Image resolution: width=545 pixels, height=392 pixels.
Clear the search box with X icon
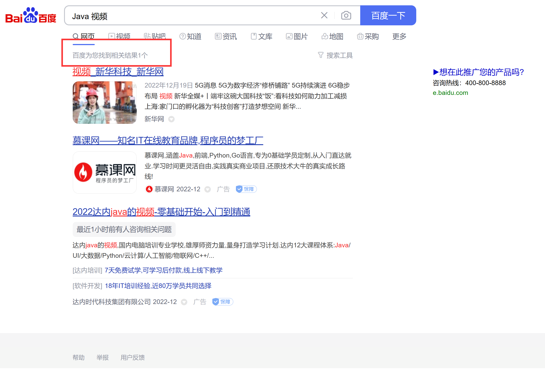pos(324,16)
